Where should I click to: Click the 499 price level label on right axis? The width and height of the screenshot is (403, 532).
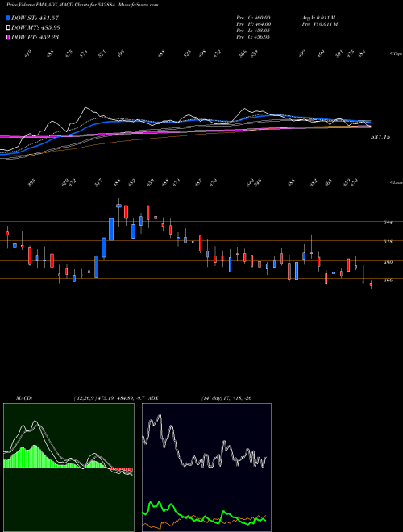pos(388,262)
